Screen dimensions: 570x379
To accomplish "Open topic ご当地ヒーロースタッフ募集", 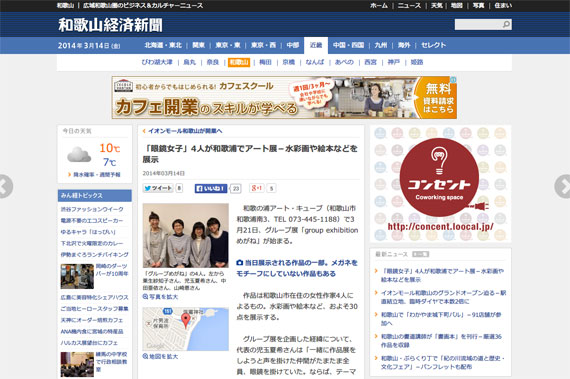I will 95,309.
